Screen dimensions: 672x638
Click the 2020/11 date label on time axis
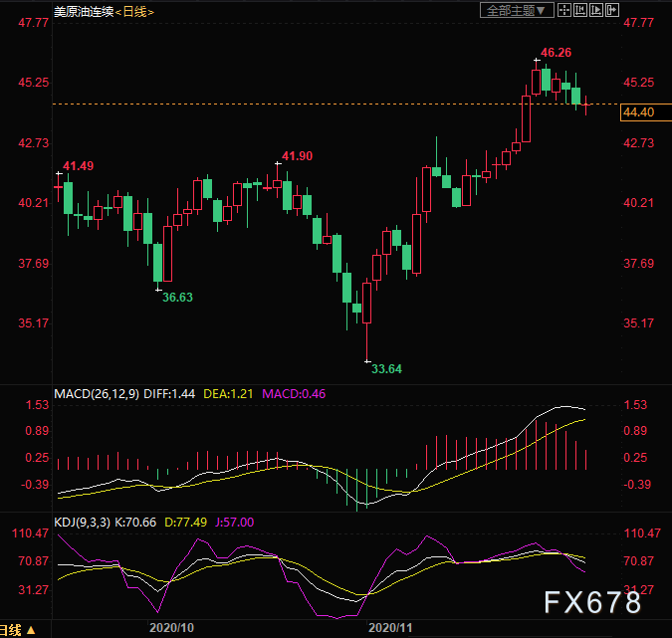click(x=389, y=629)
